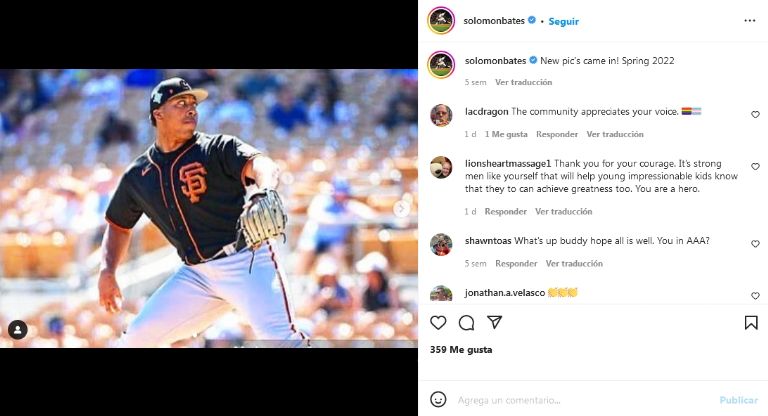This screenshot has height=416, width=768.
Task: Reply to lacdragon's comment
Action: click(x=557, y=134)
